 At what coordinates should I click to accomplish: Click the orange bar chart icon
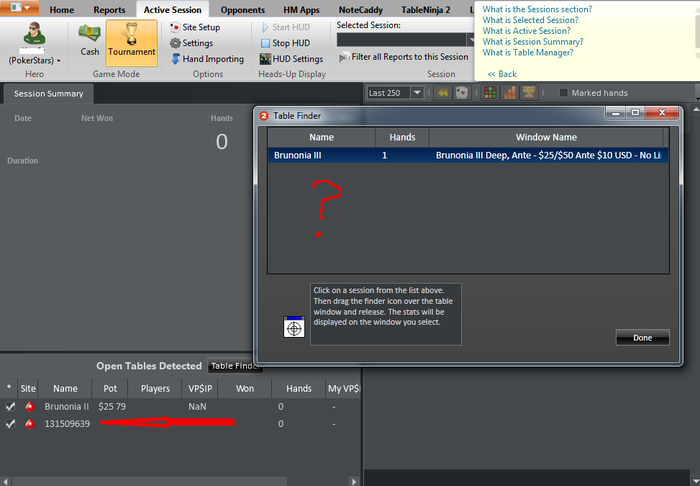pos(509,93)
